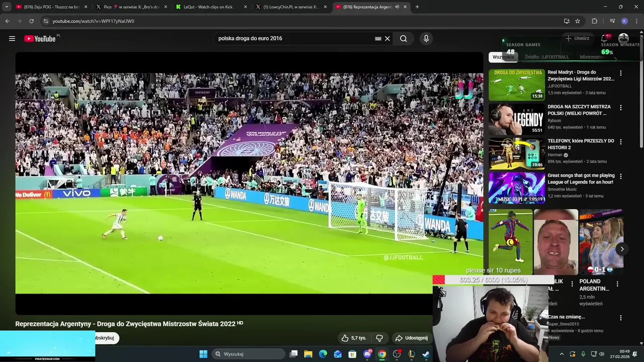The image size is (644, 362).
Task: Open the YouTube account avatar menu
Action: [623, 39]
